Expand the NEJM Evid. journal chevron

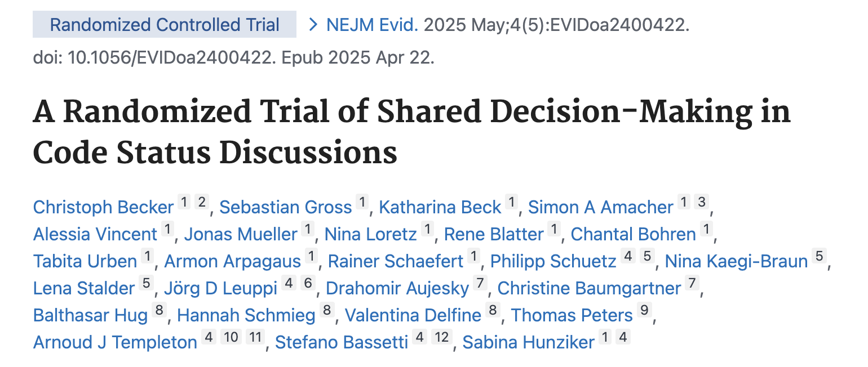coord(313,25)
